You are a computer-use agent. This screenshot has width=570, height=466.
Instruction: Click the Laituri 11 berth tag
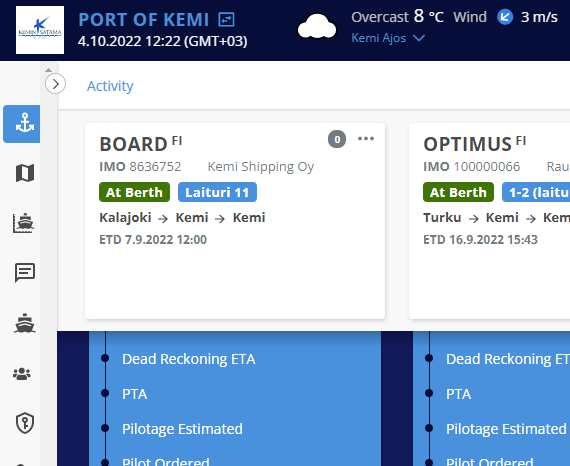coord(217,192)
